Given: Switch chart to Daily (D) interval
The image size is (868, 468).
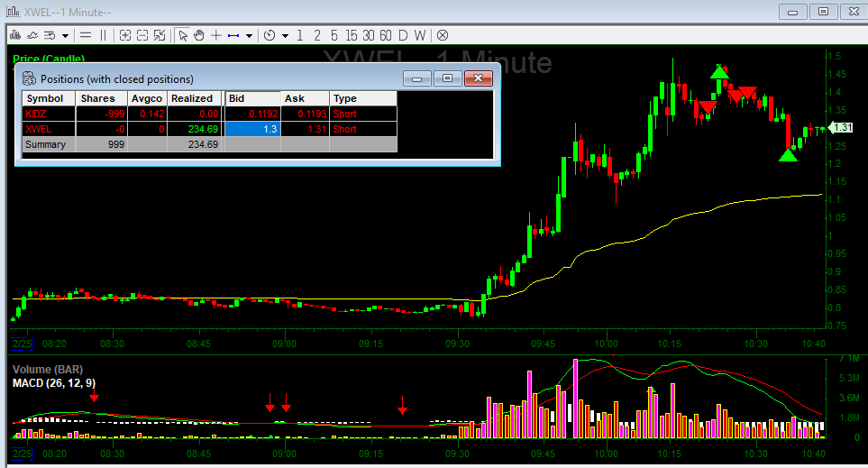Looking at the screenshot, I should pyautogui.click(x=403, y=35).
